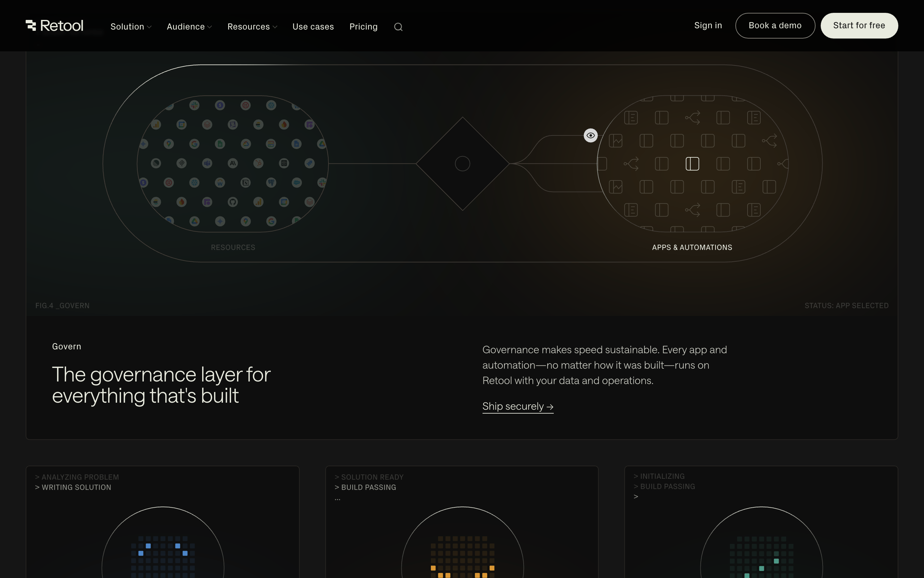
Task: Select the Anthropic resource icon
Action: pyautogui.click(x=233, y=163)
